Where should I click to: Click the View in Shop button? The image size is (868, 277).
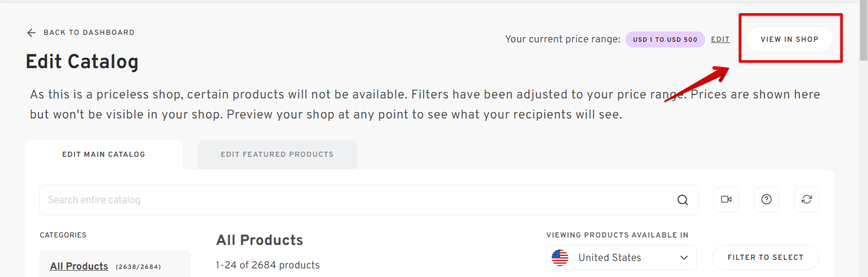(790, 39)
